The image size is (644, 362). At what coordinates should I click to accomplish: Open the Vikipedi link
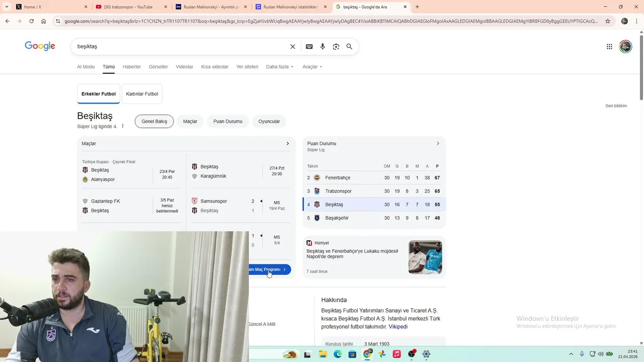398,327
